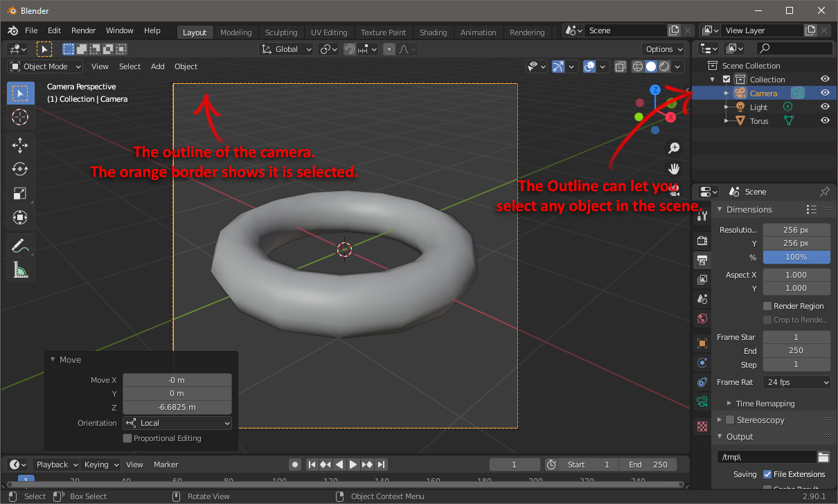Expand the Torus tree item

click(726, 120)
